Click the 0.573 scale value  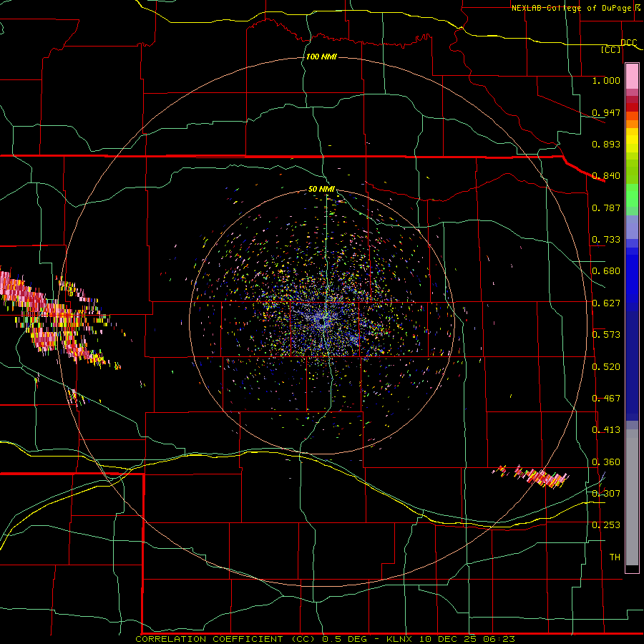tap(606, 335)
